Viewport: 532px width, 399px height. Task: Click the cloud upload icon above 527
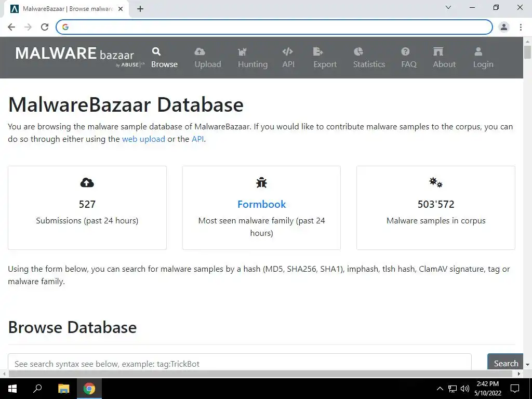click(x=87, y=182)
